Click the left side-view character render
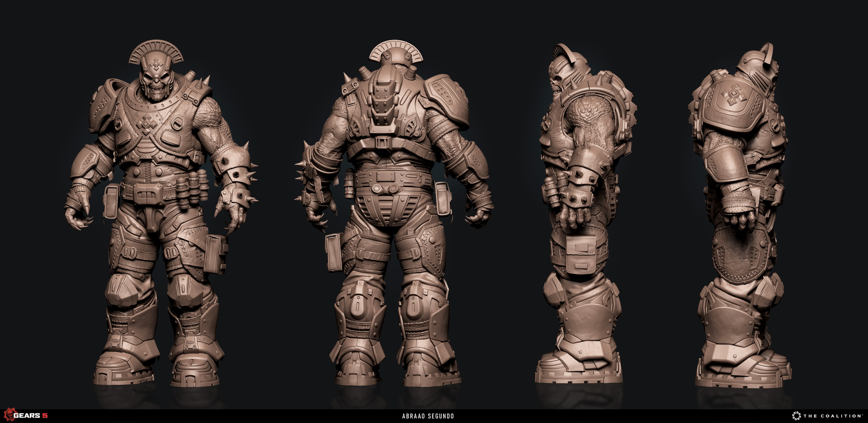The image size is (868, 423). pyautogui.click(x=586, y=214)
